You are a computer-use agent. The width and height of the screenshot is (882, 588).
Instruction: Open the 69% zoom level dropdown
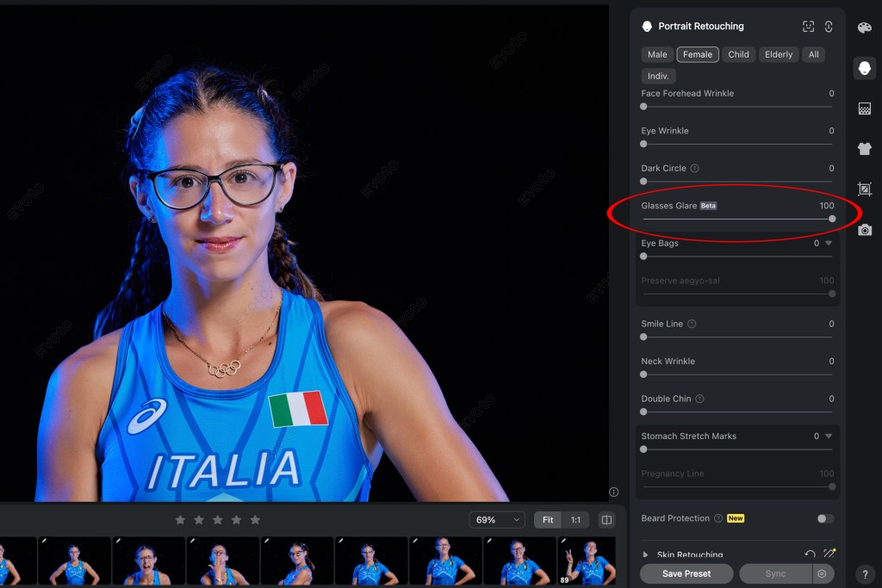(498, 520)
